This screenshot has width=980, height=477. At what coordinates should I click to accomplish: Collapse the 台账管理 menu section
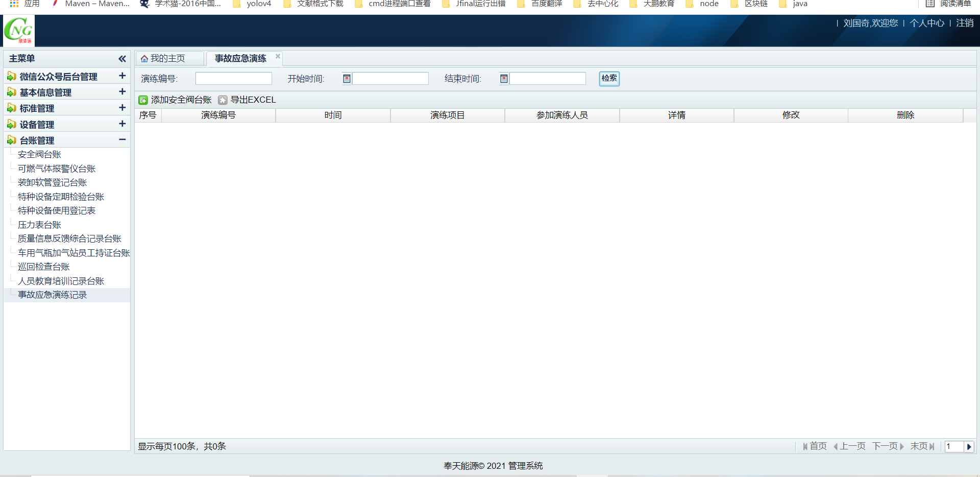point(122,140)
